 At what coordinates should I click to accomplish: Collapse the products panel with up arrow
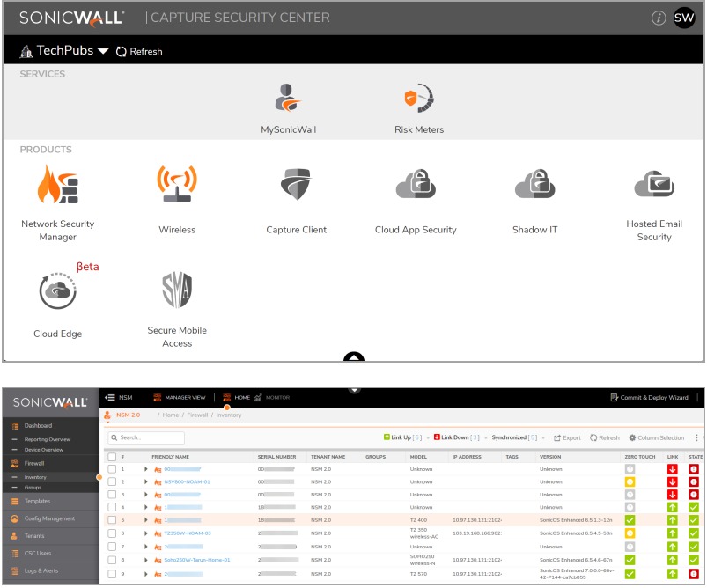point(354,356)
